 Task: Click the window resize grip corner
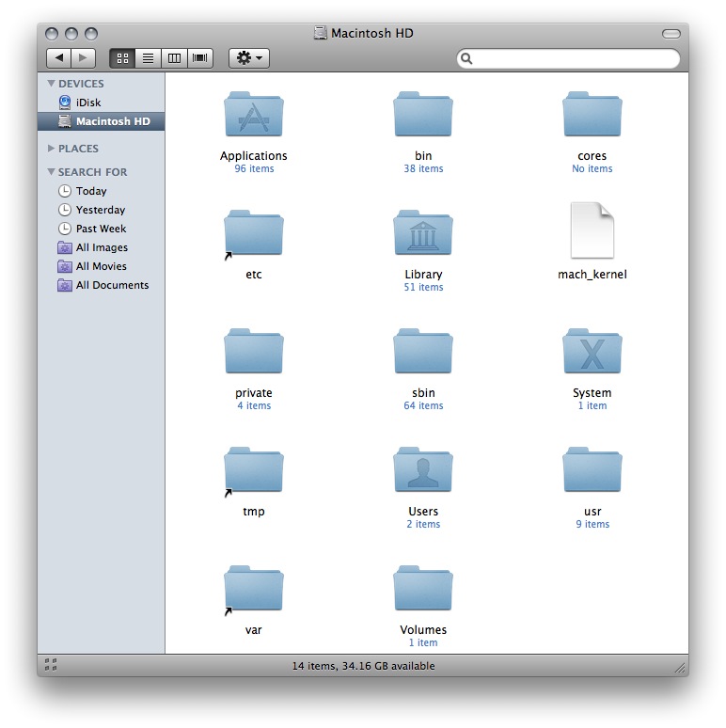point(680,668)
